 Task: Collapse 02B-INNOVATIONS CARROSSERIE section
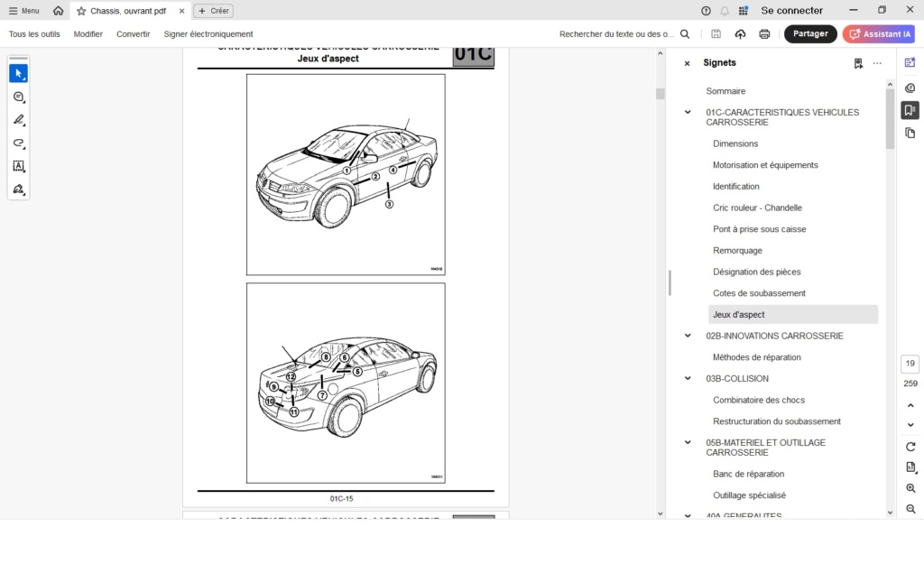pyautogui.click(x=688, y=336)
